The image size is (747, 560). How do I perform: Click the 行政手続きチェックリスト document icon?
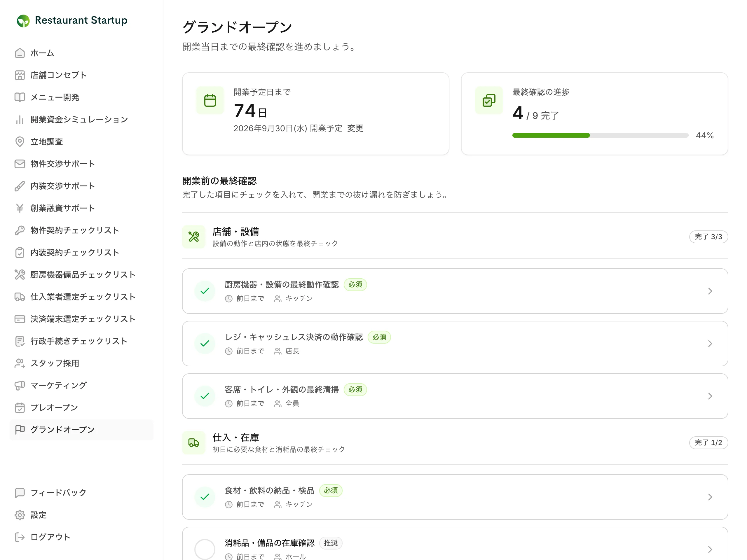(20, 341)
